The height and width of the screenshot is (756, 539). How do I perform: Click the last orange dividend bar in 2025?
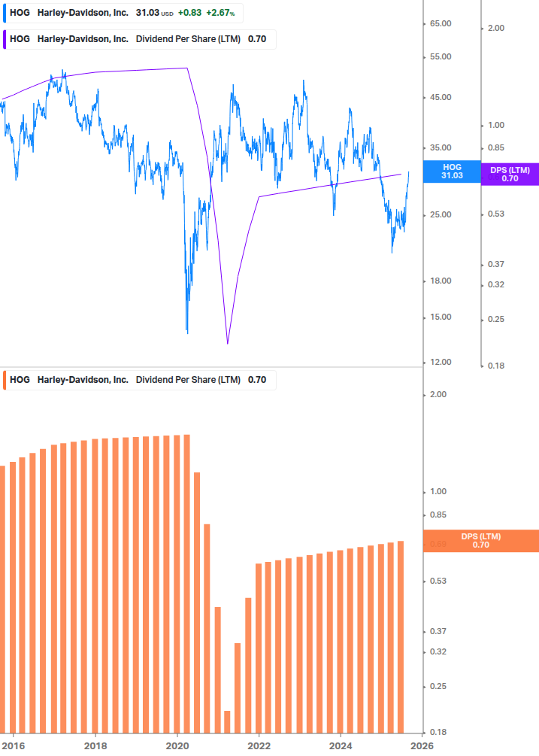[401, 636]
